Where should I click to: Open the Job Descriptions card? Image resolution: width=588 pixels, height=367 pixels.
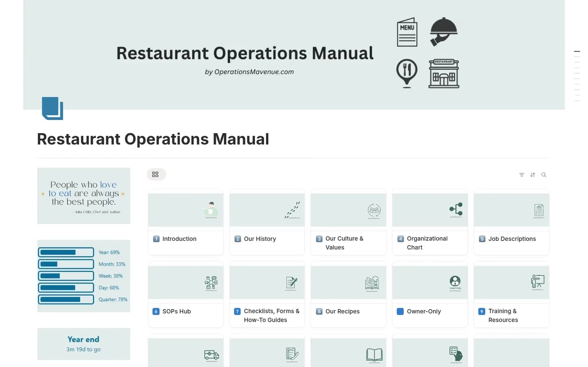pyautogui.click(x=511, y=222)
